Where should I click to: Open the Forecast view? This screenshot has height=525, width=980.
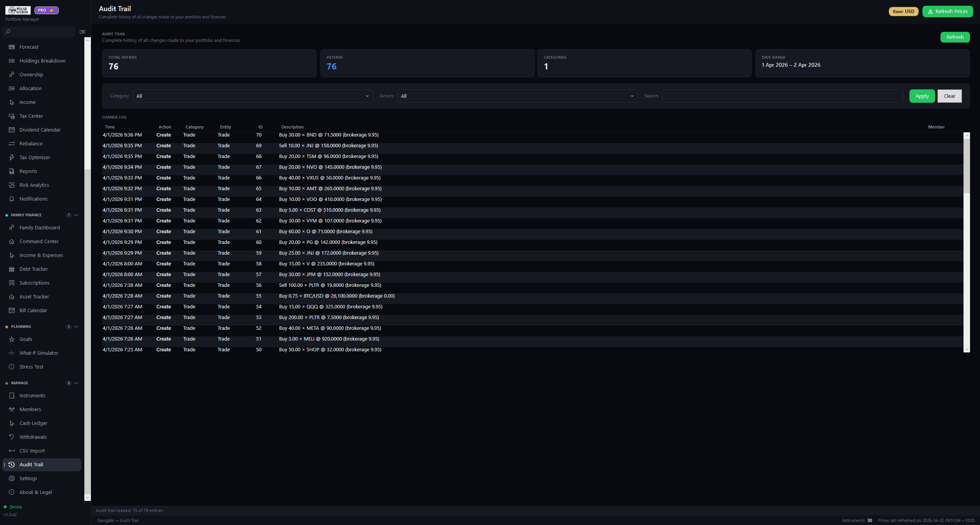(x=29, y=47)
